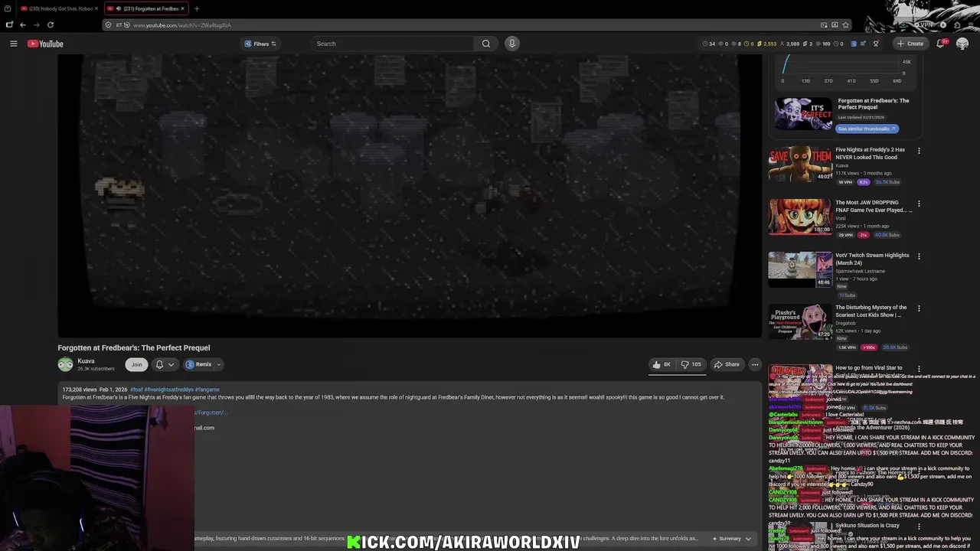Select the Forgotten at Fredbear's browser tab
The image size is (980, 551).
tap(145, 8)
